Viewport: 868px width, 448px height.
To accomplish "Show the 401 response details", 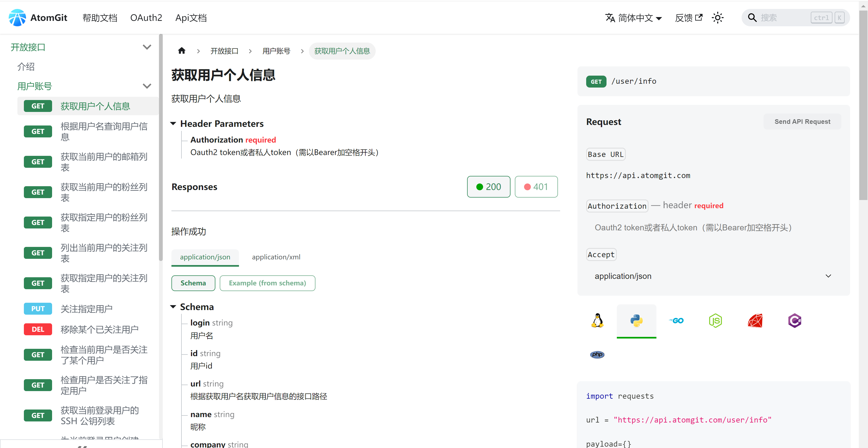I will (536, 186).
